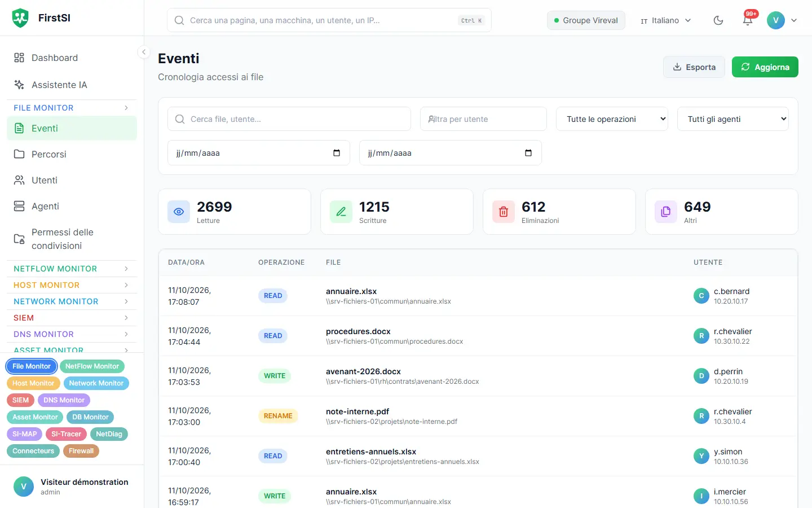Open Tutti gli agenti dropdown

[x=733, y=119]
